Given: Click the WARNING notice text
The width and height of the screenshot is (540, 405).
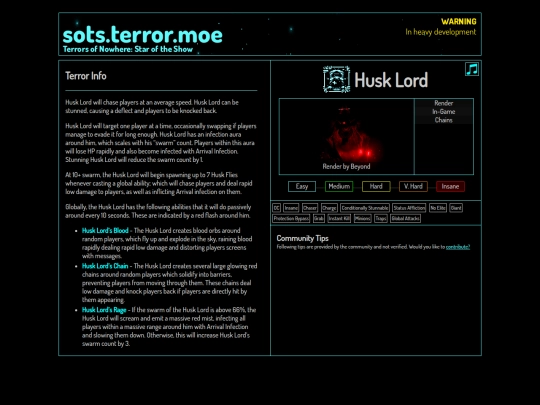Looking at the screenshot, I should coord(459,21).
